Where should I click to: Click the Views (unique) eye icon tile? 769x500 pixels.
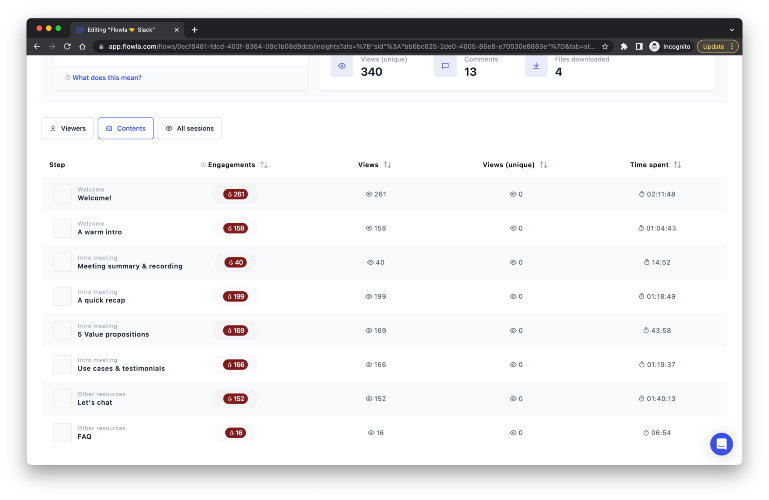(342, 66)
